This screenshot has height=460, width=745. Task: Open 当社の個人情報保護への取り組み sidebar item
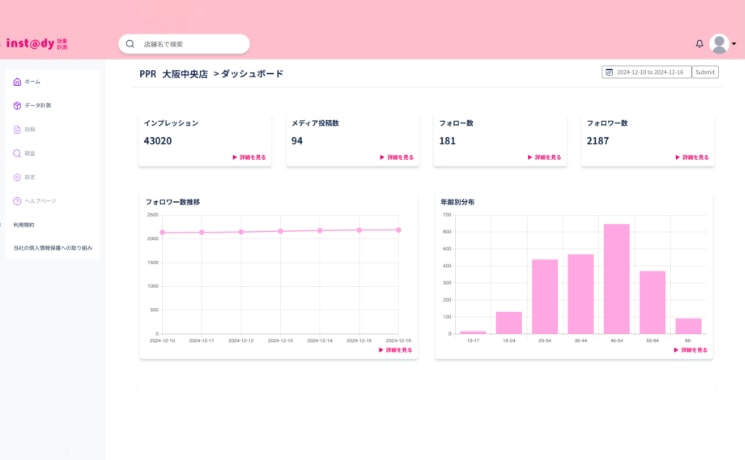point(52,247)
